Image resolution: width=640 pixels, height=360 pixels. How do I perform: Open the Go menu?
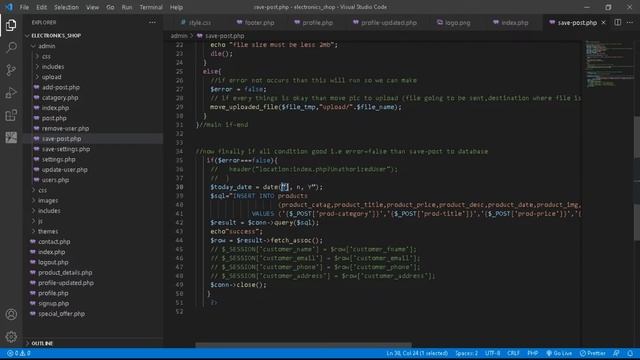[110, 7]
